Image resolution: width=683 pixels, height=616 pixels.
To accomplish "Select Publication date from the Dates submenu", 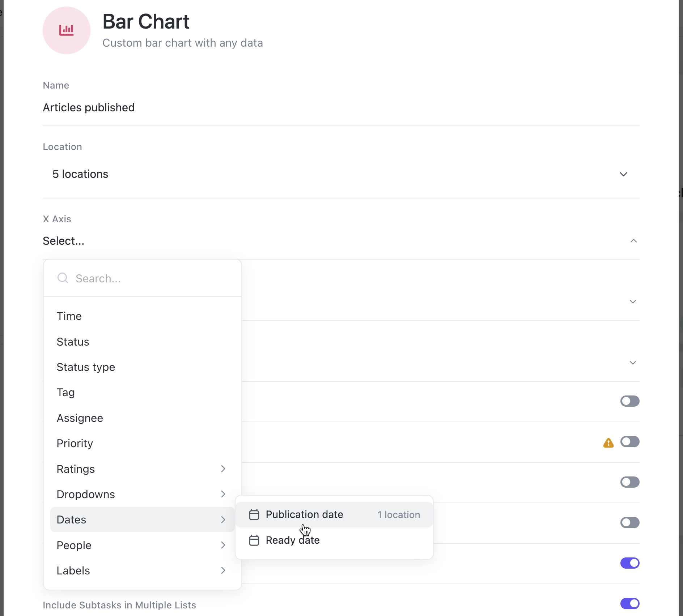I will point(305,514).
